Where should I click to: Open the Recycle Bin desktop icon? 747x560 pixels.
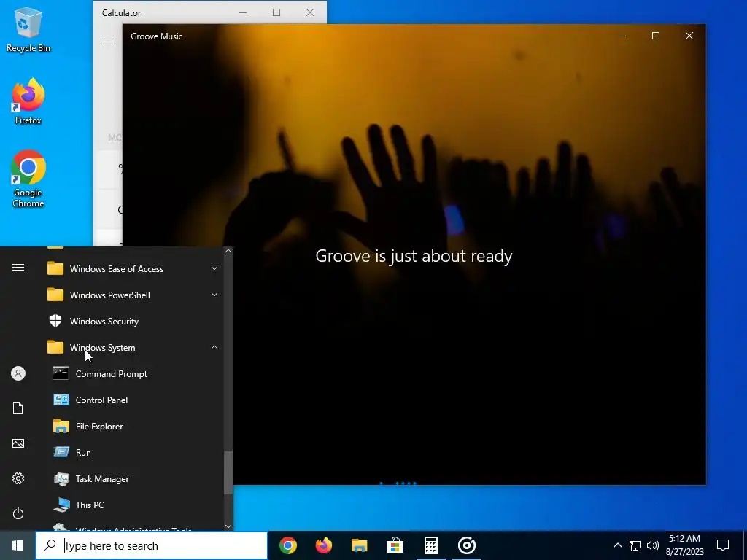tap(28, 29)
